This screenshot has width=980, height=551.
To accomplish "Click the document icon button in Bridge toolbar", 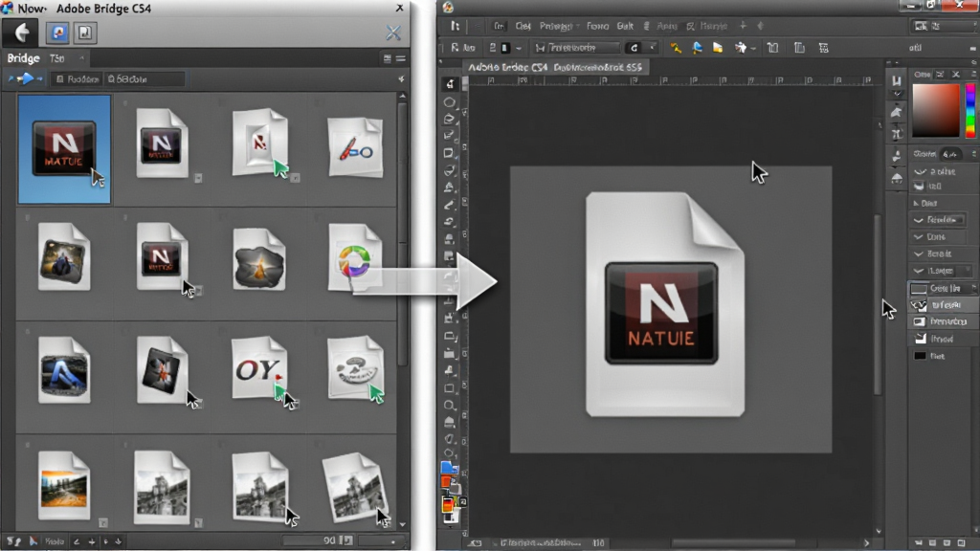I will [85, 33].
